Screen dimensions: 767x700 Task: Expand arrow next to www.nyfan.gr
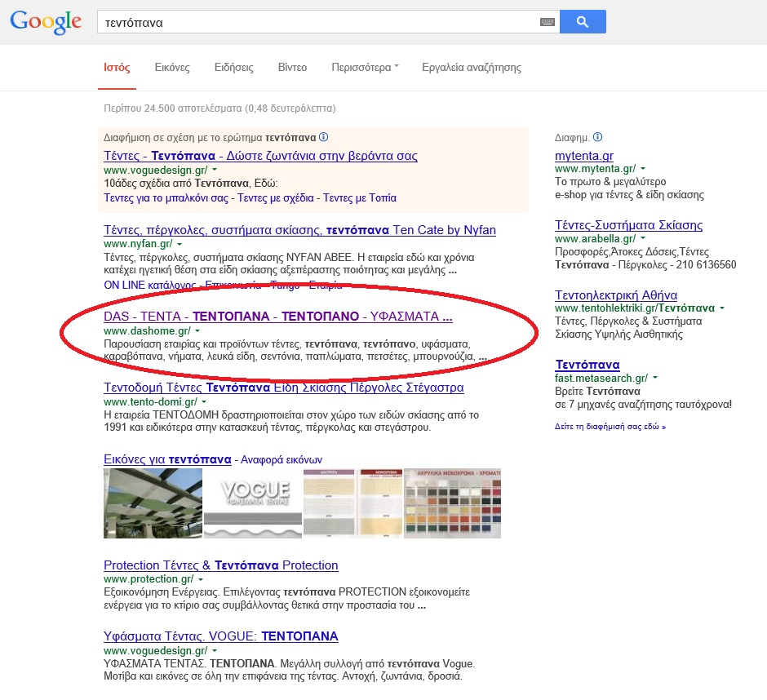click(x=180, y=244)
